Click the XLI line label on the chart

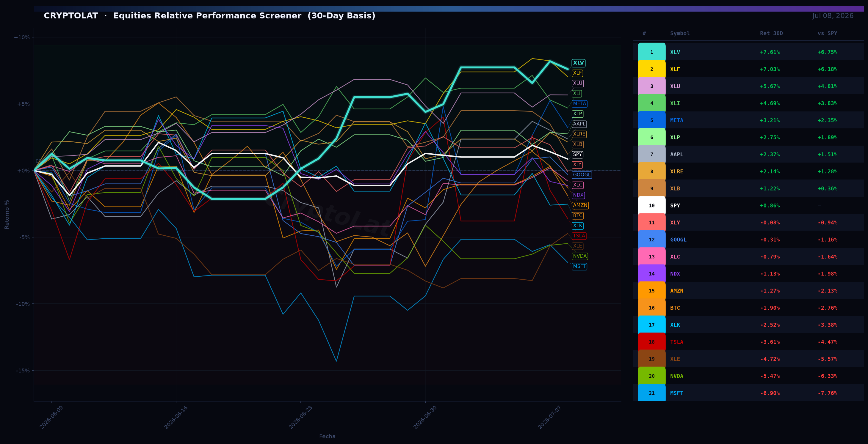(x=577, y=94)
